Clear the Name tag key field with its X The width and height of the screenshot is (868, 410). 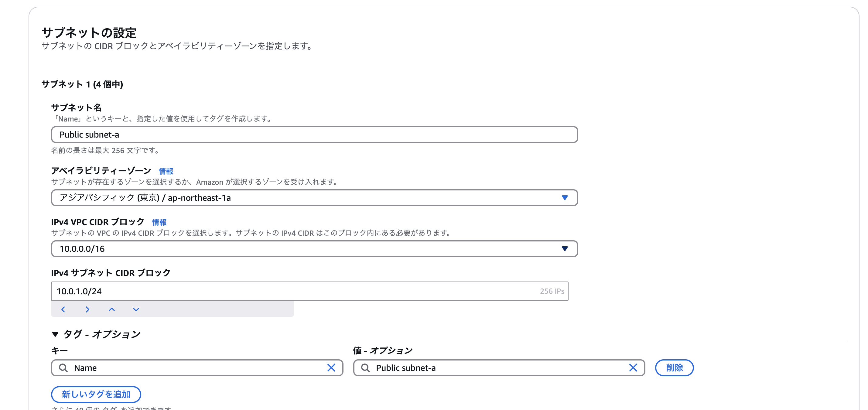(x=331, y=367)
